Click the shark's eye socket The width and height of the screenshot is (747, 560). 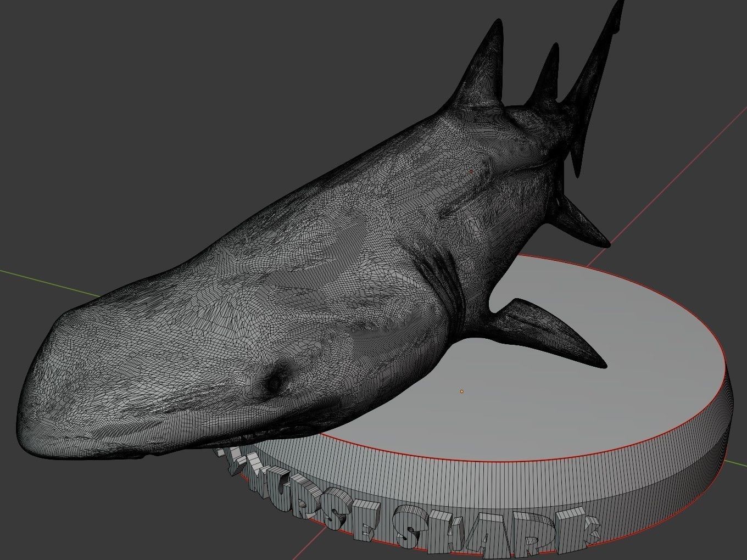click(276, 382)
